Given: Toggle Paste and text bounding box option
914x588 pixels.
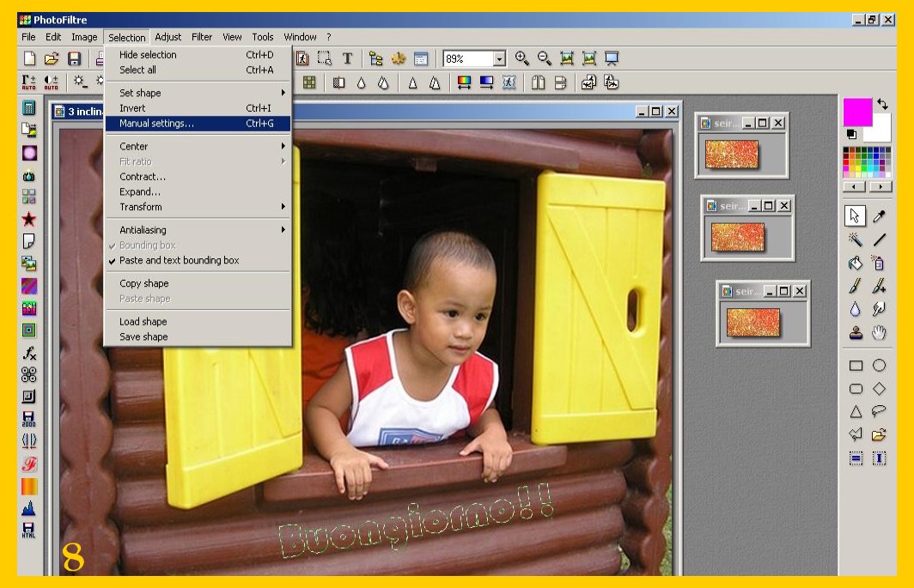Looking at the screenshot, I should click(179, 260).
